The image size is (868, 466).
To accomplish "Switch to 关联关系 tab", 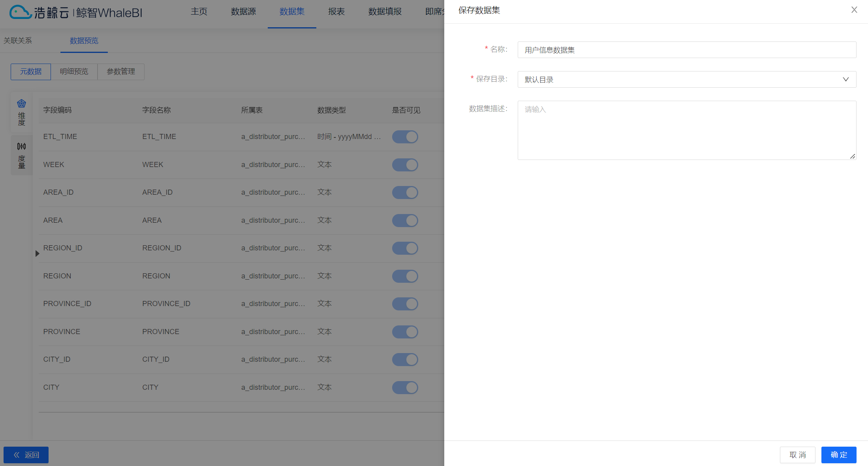I will pyautogui.click(x=18, y=41).
